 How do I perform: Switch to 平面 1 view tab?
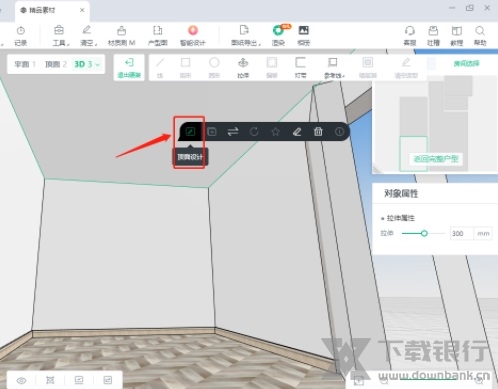click(25, 64)
